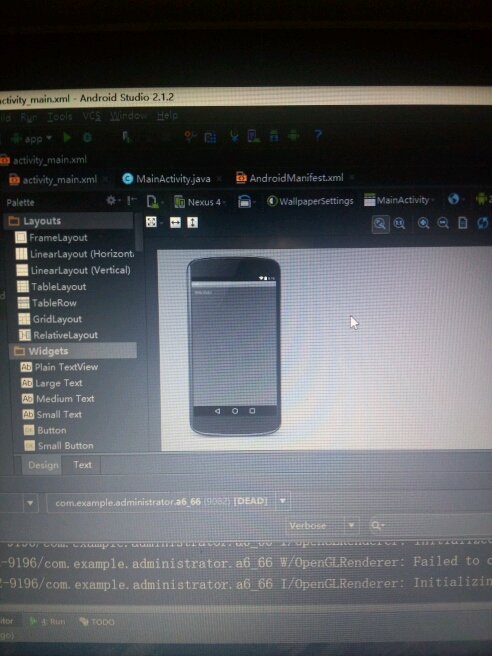The image size is (492, 656).
Task: Open the Run menu
Action: (x=28, y=118)
